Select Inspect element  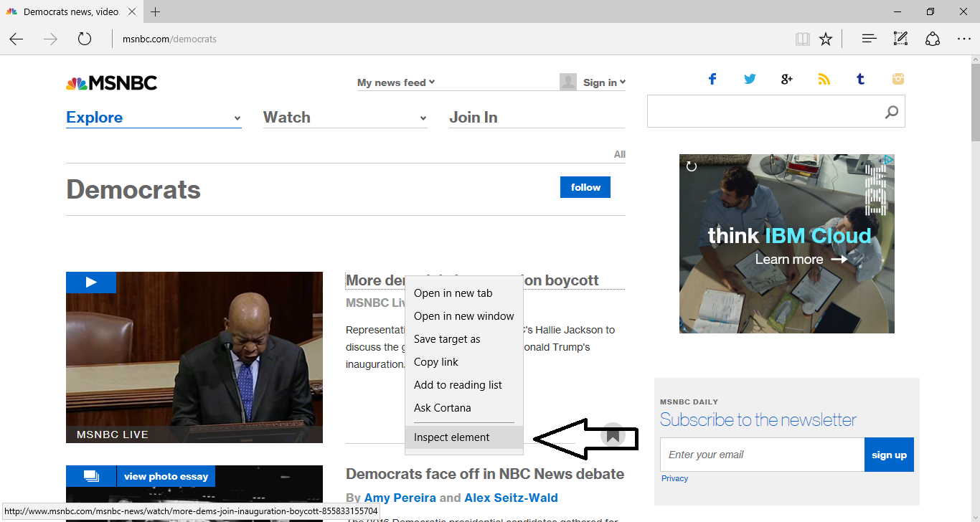pyautogui.click(x=464, y=437)
